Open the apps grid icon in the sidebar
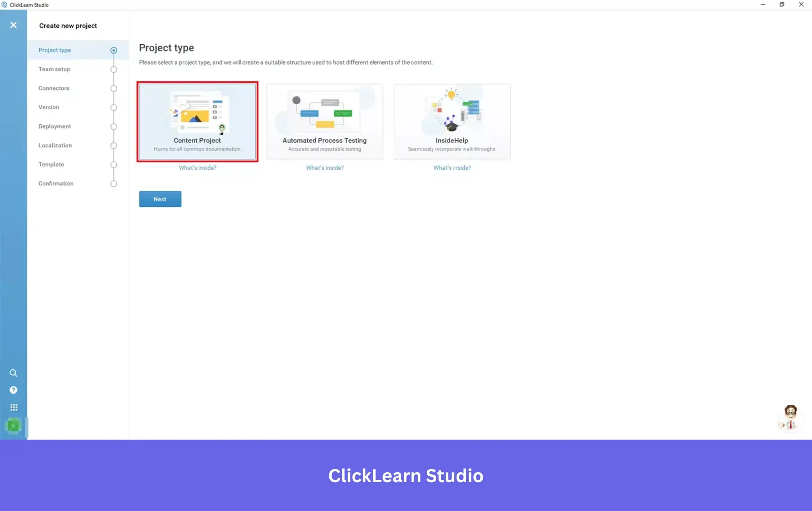The width and height of the screenshot is (812, 511). pos(14,407)
